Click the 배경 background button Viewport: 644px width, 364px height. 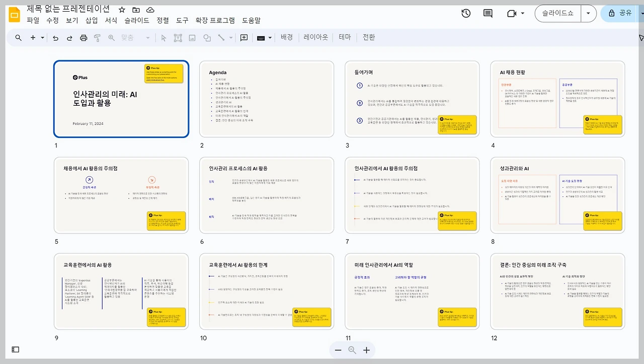(x=287, y=37)
